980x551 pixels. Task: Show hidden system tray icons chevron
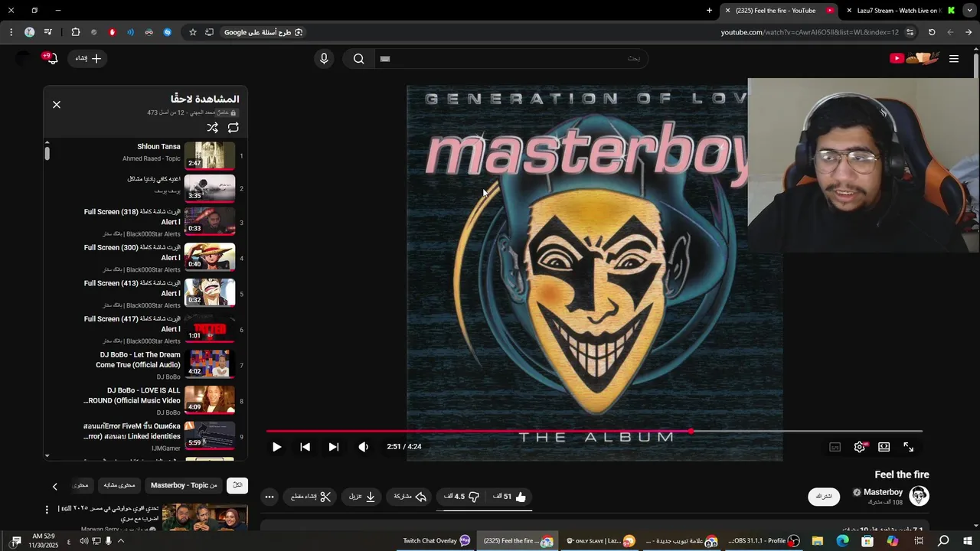click(120, 541)
